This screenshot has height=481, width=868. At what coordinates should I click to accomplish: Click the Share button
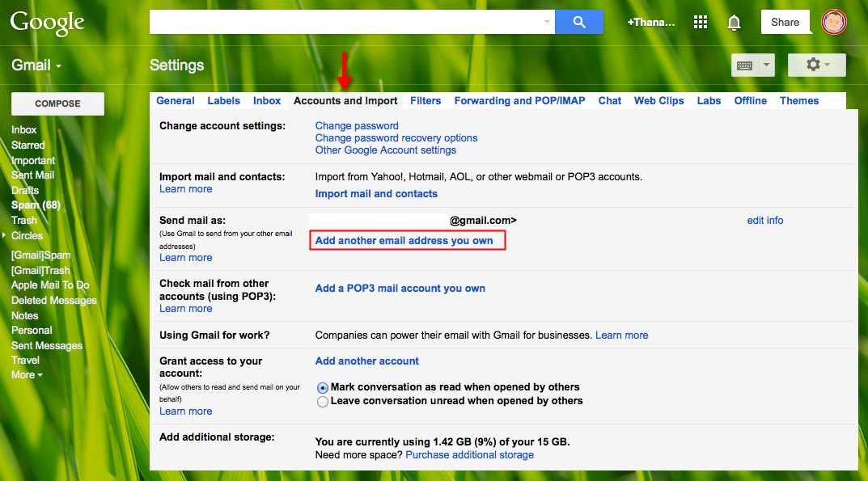point(785,22)
